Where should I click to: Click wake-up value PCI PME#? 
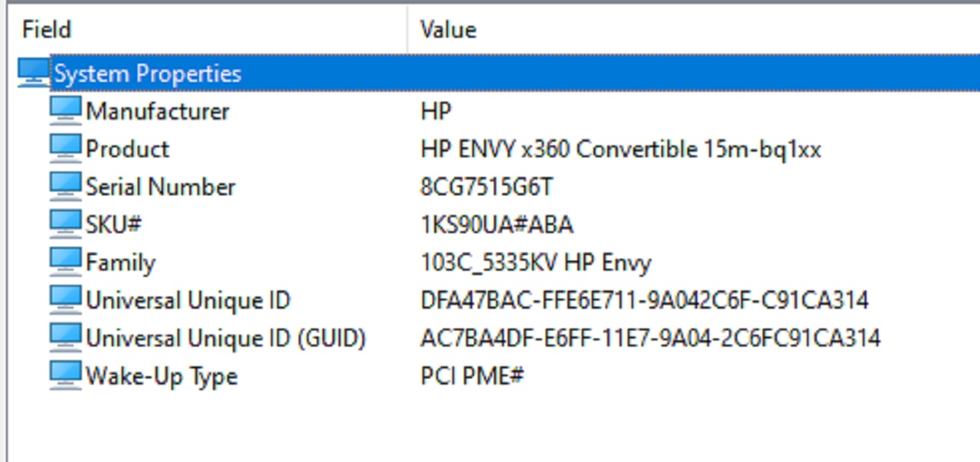[x=472, y=376]
